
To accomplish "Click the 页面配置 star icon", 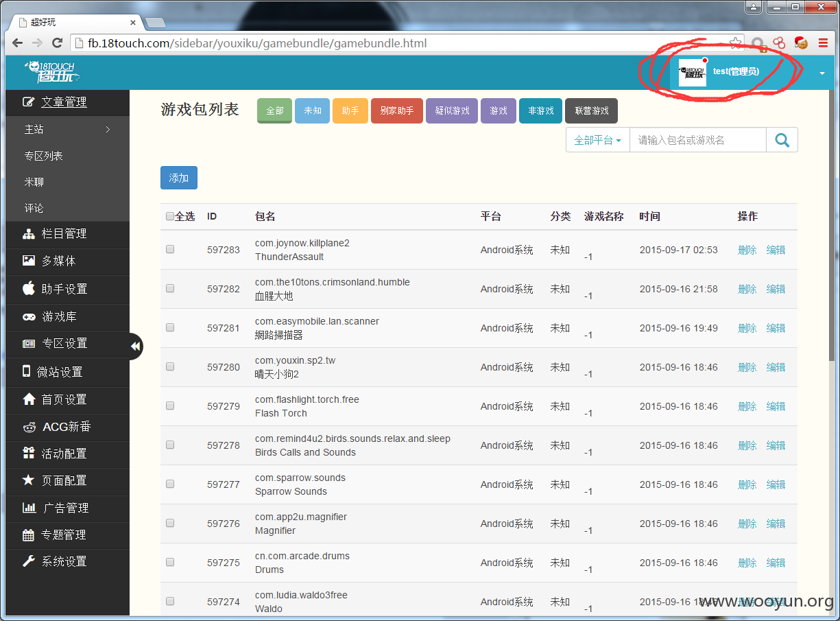I will click(28, 480).
